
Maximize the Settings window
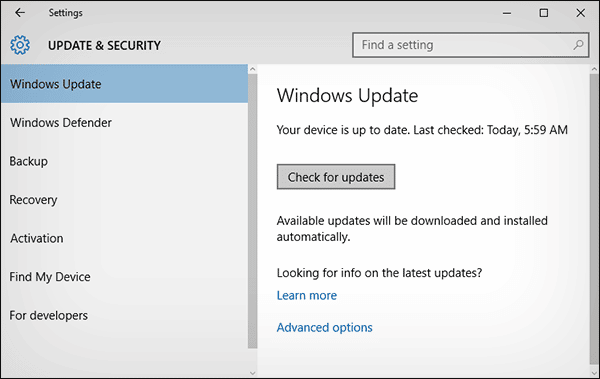(x=544, y=13)
